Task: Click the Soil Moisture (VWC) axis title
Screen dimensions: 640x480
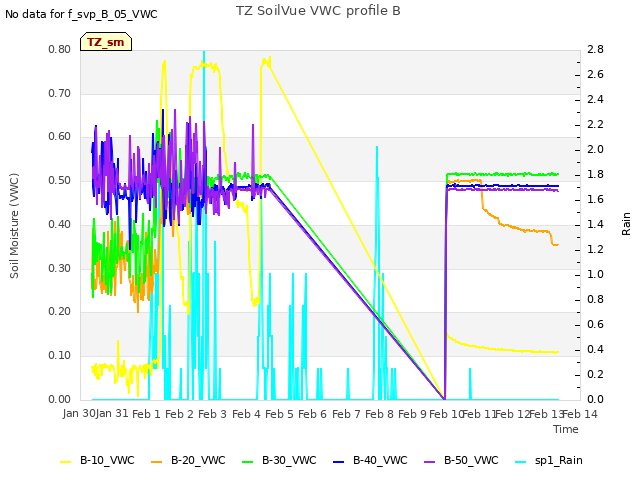Action: tap(15, 226)
